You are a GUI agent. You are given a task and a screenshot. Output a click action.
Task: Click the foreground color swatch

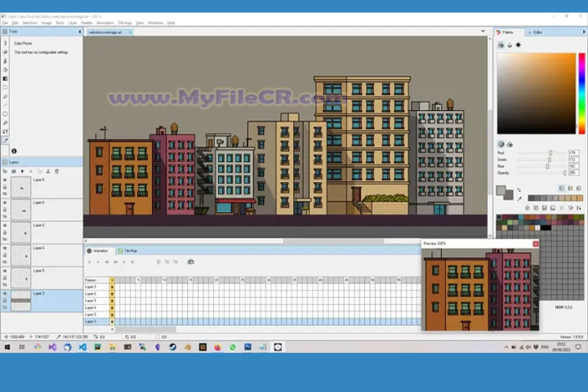tap(501, 190)
